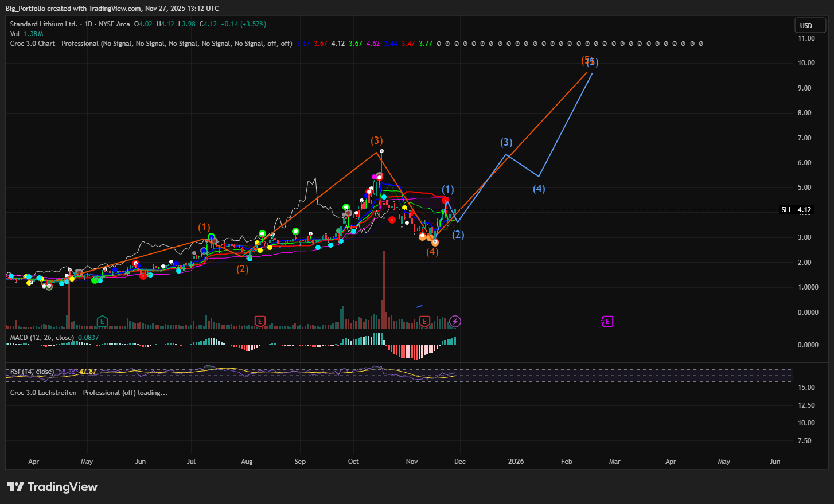Open the Standard Lithium Ltd. symbol title
Image resolution: width=834 pixels, height=504 pixels.
44,24
